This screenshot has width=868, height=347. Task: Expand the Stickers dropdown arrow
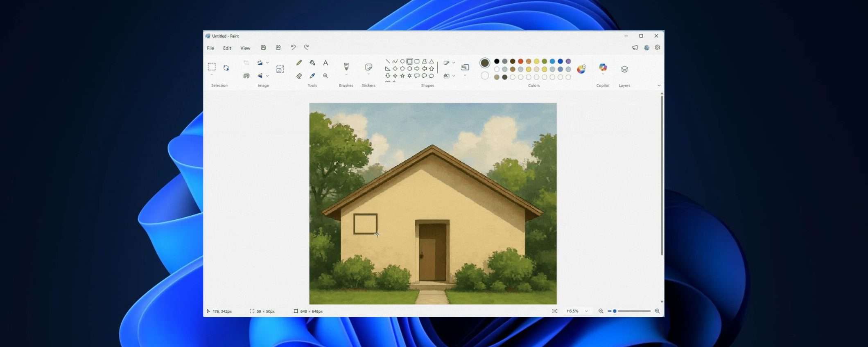click(x=368, y=74)
